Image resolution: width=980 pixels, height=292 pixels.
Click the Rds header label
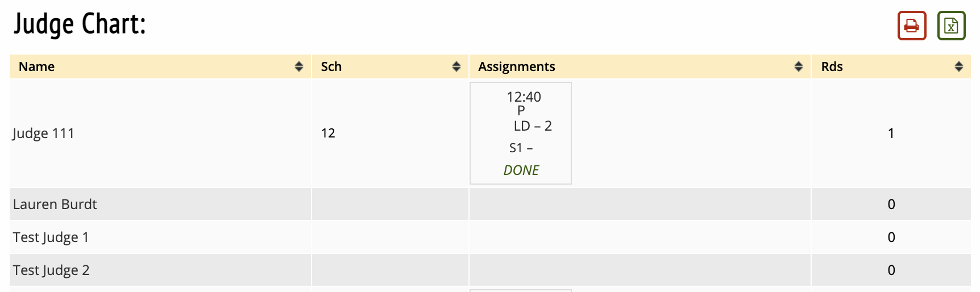click(832, 66)
